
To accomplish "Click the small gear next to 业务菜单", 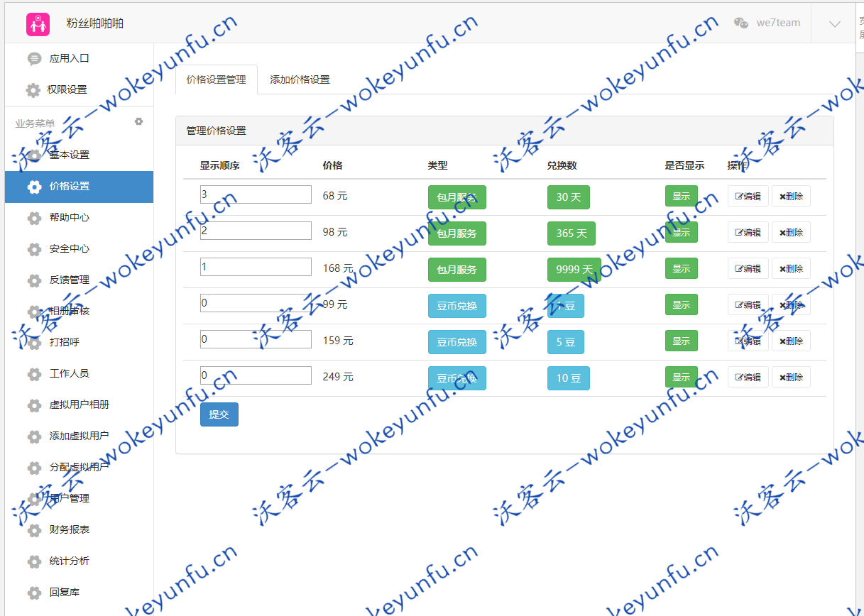I will (139, 121).
